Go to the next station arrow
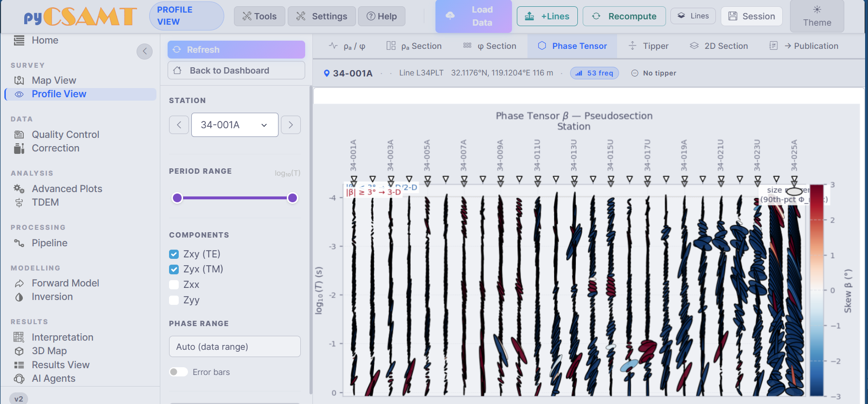Viewport: 868px width, 404px height. click(x=291, y=125)
